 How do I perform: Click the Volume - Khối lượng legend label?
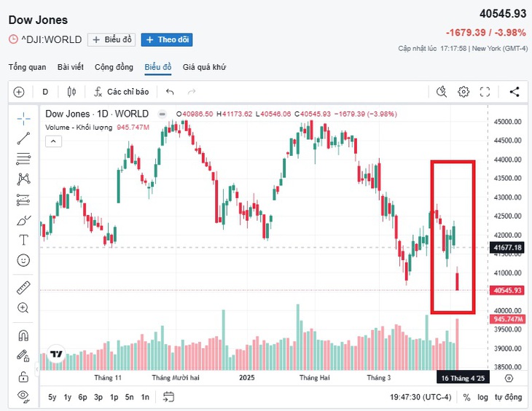tap(79, 128)
